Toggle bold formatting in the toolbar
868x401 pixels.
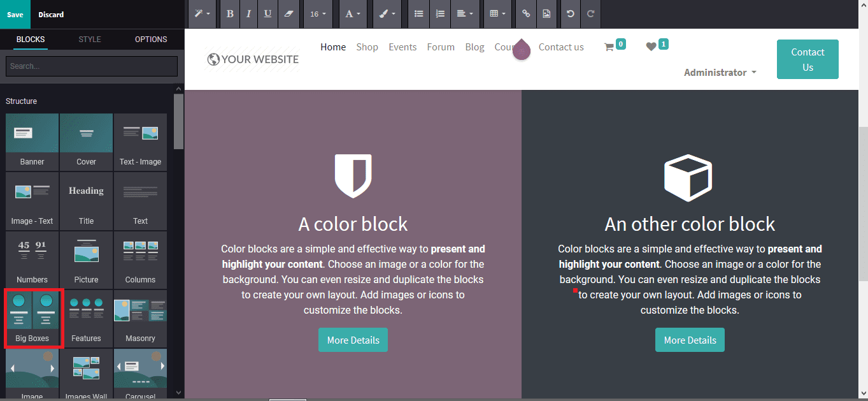click(229, 13)
